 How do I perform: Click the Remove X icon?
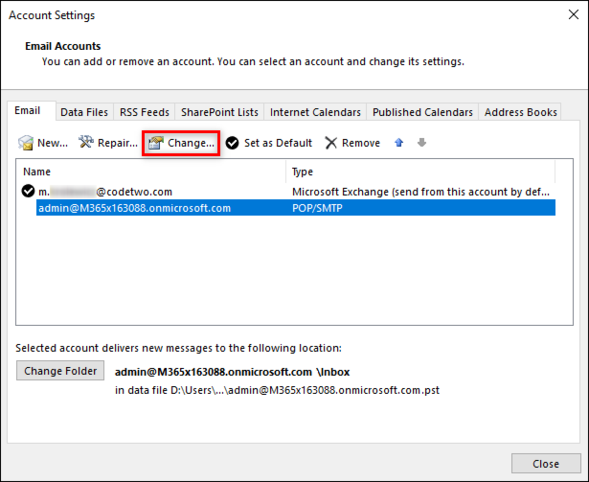(x=331, y=143)
